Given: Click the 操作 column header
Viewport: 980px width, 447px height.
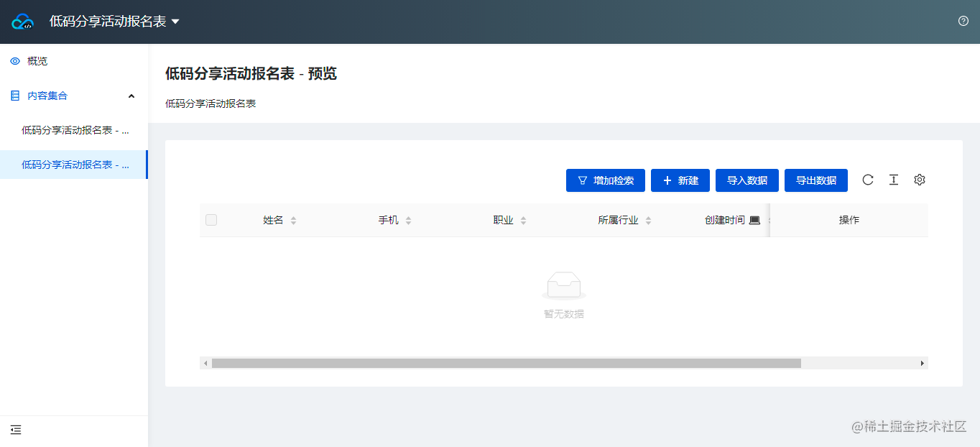Looking at the screenshot, I should click(x=849, y=220).
